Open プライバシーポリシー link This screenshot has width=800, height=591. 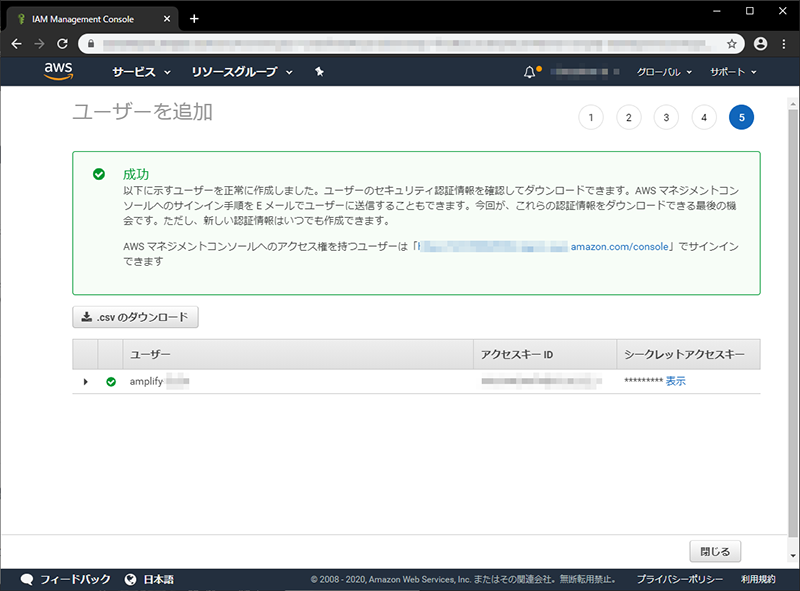pyautogui.click(x=679, y=579)
